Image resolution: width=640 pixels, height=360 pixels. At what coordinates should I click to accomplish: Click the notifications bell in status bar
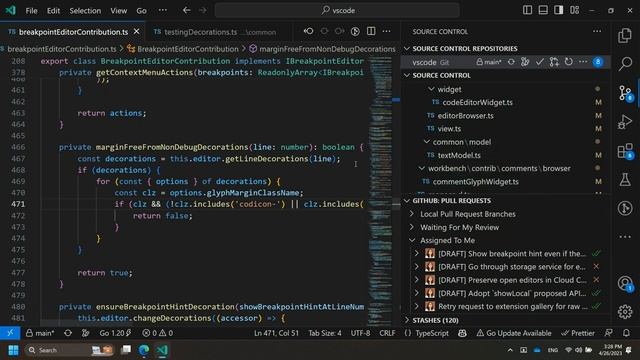(626, 333)
